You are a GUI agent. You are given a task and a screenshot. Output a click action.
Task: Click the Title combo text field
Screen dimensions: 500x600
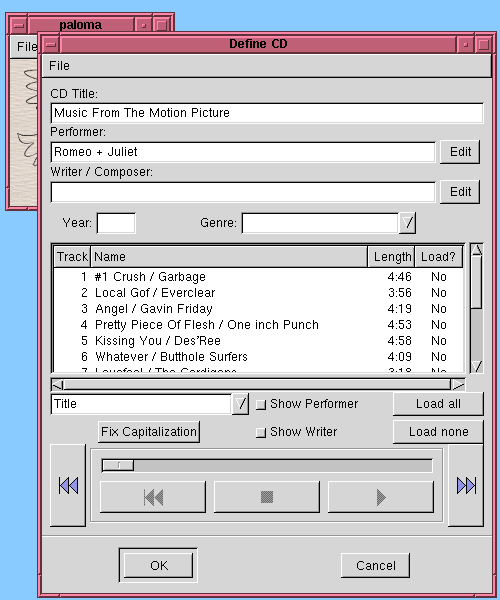141,404
